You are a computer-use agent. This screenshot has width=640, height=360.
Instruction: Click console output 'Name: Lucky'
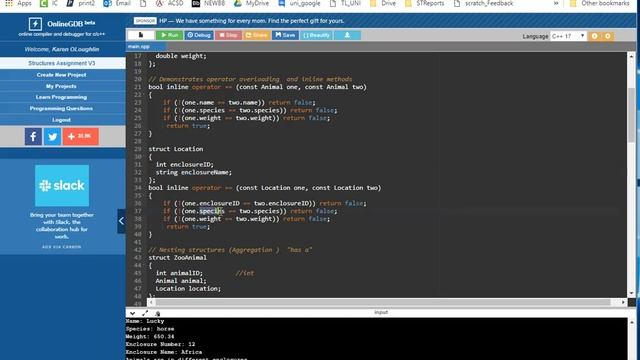click(x=145, y=321)
